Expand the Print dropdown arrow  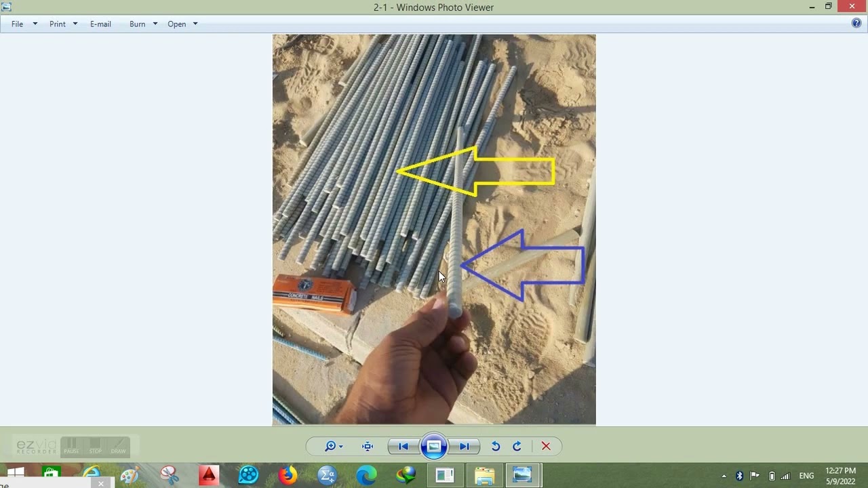75,24
